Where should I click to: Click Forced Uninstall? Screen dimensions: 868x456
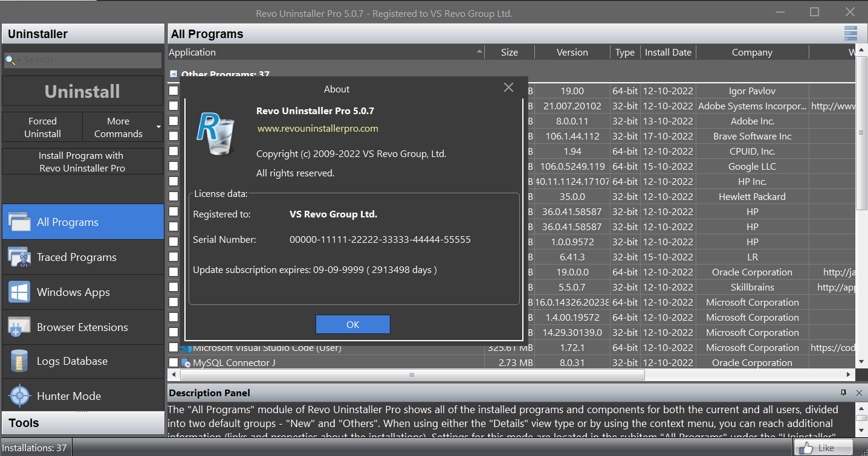pyautogui.click(x=42, y=127)
